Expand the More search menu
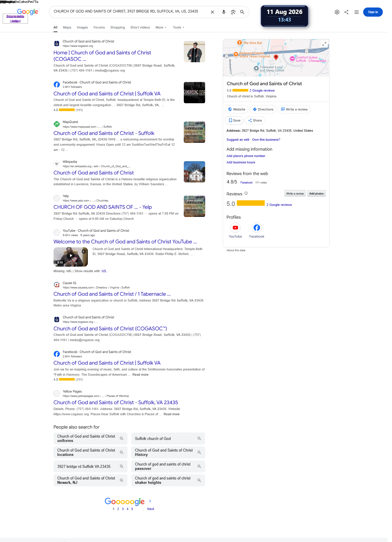The height and width of the screenshot is (542, 392). [x=161, y=28]
